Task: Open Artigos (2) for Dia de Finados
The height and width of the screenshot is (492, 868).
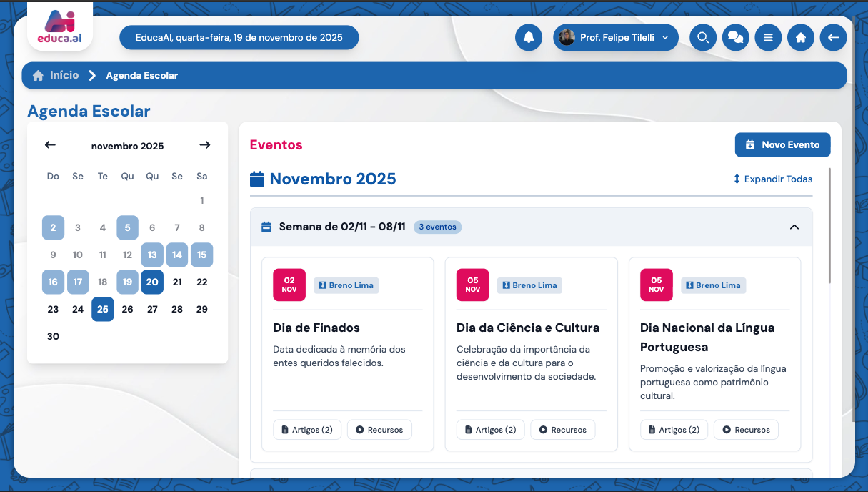Action: coord(306,429)
